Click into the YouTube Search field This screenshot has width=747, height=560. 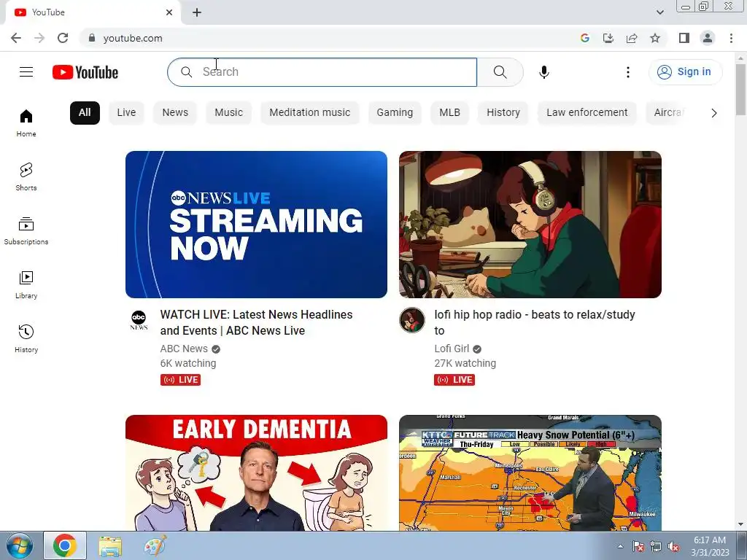(322, 72)
